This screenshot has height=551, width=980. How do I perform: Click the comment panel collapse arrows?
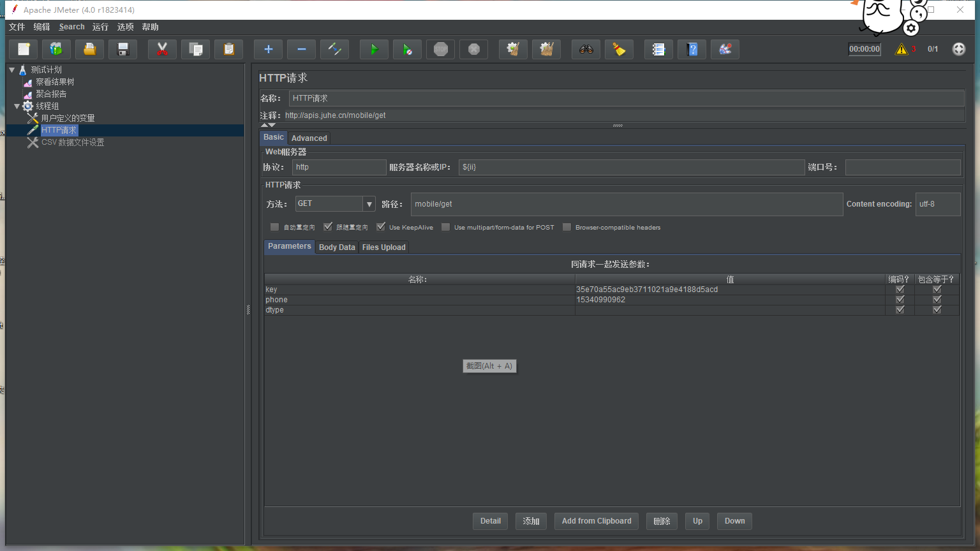[268, 125]
